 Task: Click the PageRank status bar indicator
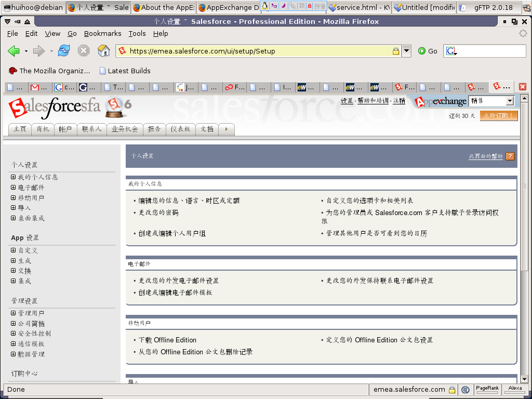[487, 390]
